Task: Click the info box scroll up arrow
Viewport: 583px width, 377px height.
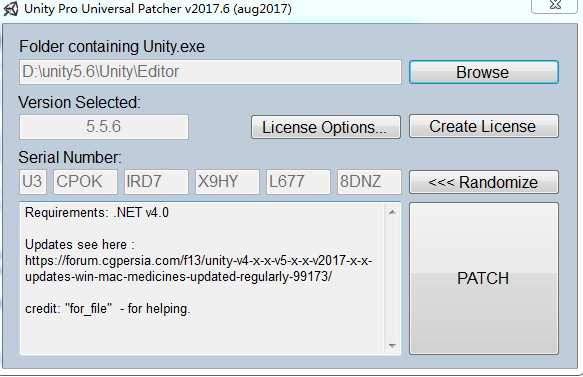Action: tap(392, 212)
